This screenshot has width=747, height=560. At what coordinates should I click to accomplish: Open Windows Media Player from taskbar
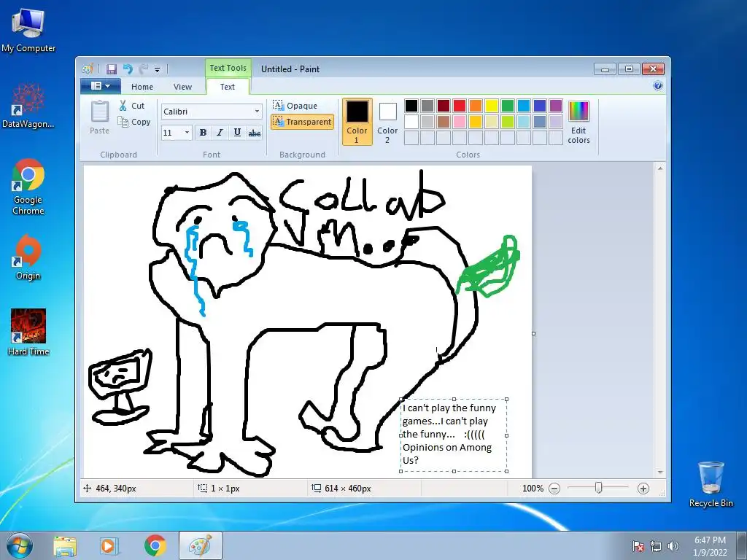tap(109, 546)
